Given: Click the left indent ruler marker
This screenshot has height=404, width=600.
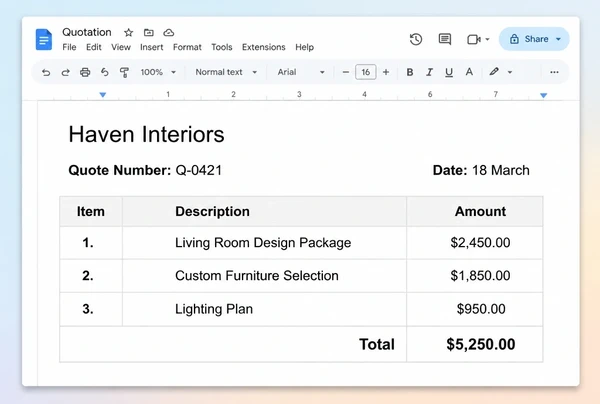Looking at the screenshot, I should click(103, 95).
